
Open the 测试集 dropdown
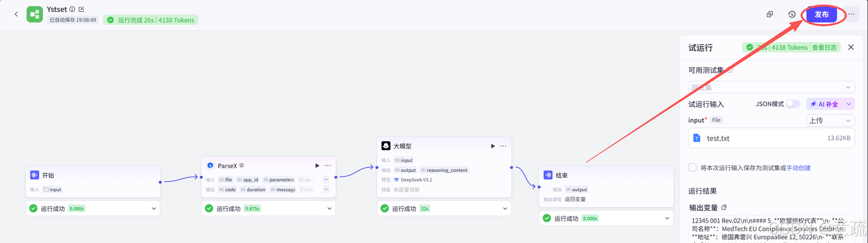[772, 87]
